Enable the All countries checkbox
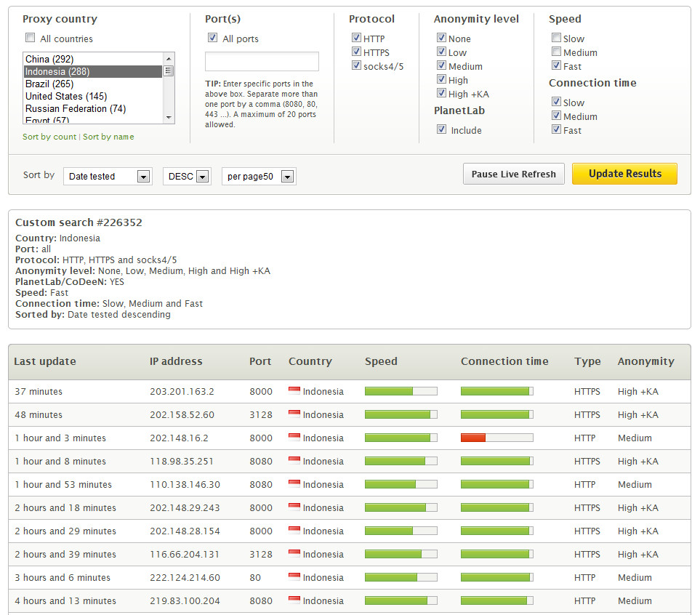The width and height of the screenshot is (700, 615). point(30,38)
